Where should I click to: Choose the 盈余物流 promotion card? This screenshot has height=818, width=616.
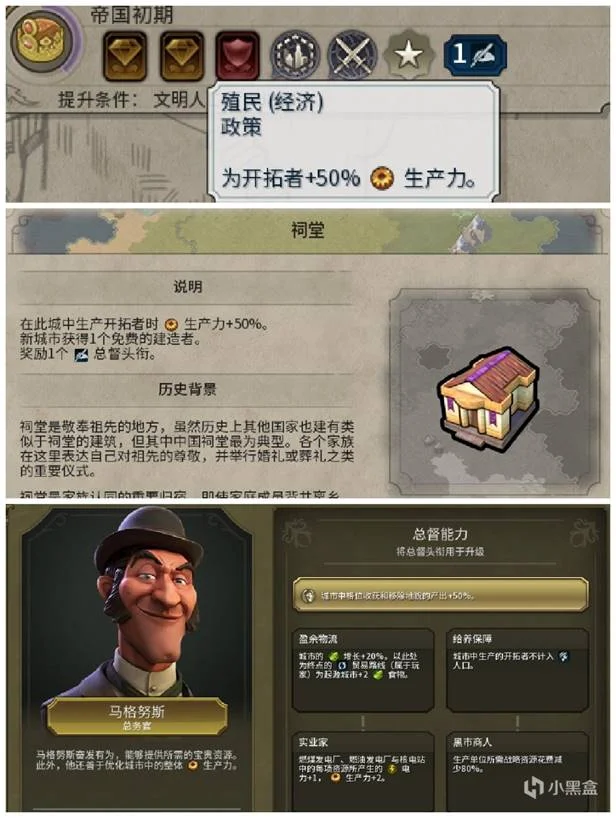[363, 670]
